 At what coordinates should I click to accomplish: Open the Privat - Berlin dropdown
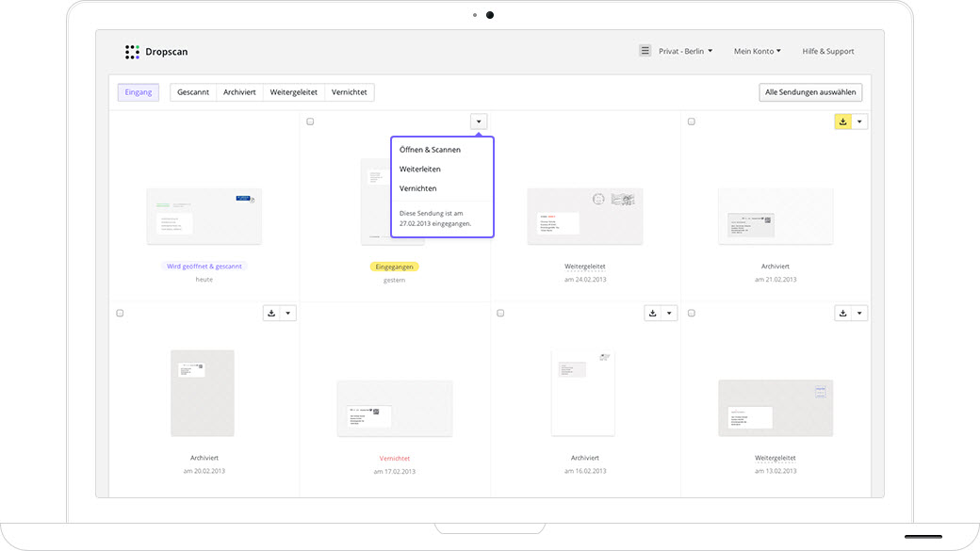coord(683,50)
